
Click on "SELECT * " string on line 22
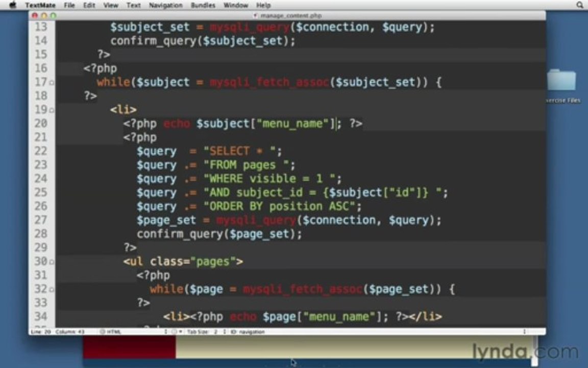coord(239,151)
